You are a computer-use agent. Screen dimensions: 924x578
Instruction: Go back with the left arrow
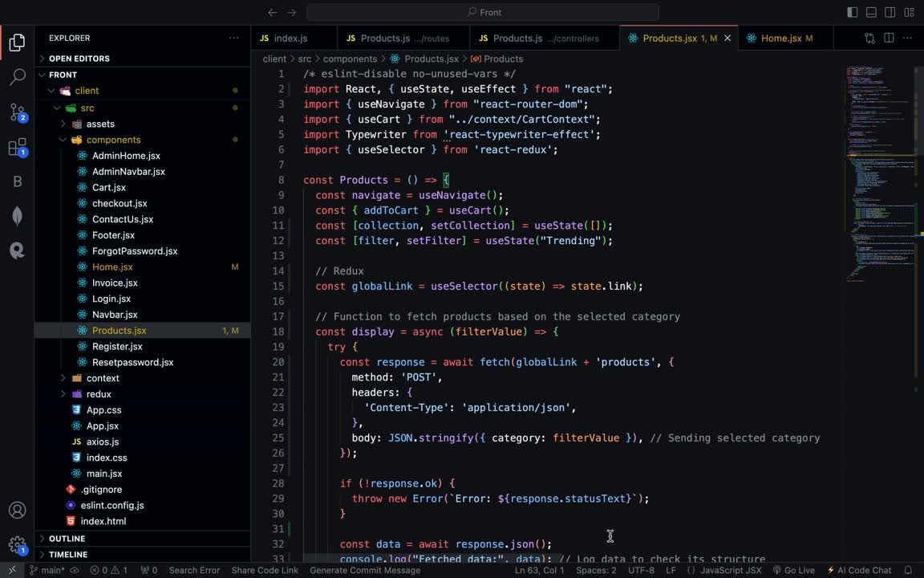coord(272,12)
